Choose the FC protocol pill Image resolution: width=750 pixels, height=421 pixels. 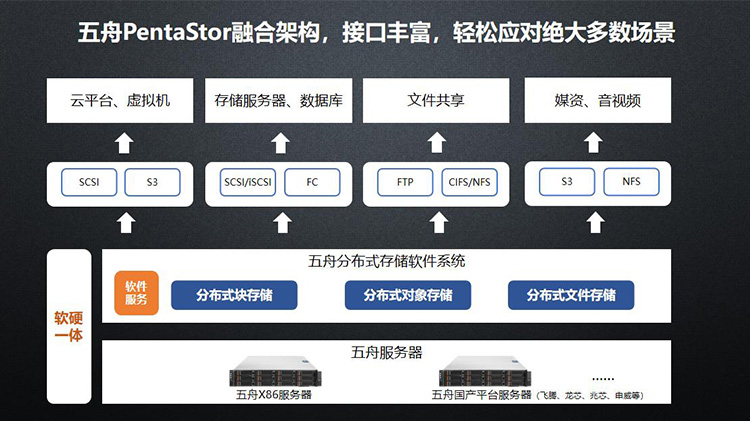tap(313, 183)
